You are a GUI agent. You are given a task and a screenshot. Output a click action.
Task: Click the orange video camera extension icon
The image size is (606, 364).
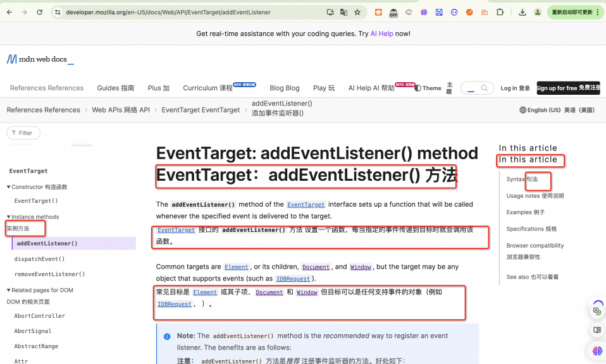485,13
